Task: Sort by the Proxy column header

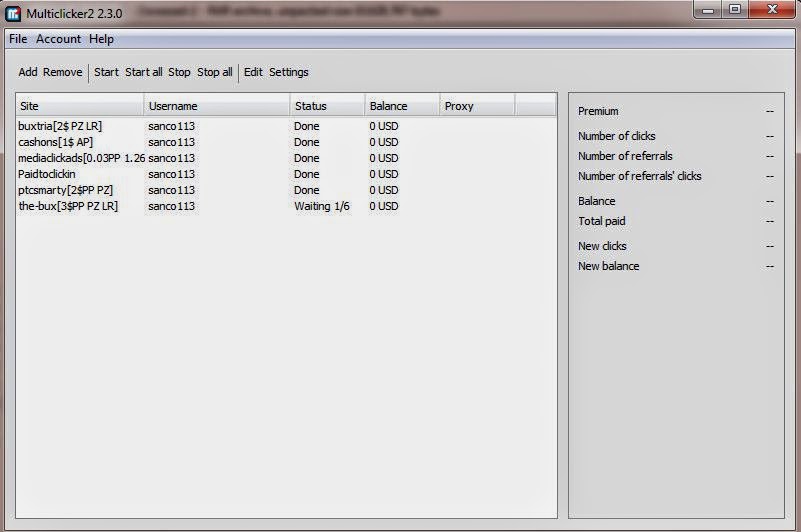Action: tap(477, 106)
